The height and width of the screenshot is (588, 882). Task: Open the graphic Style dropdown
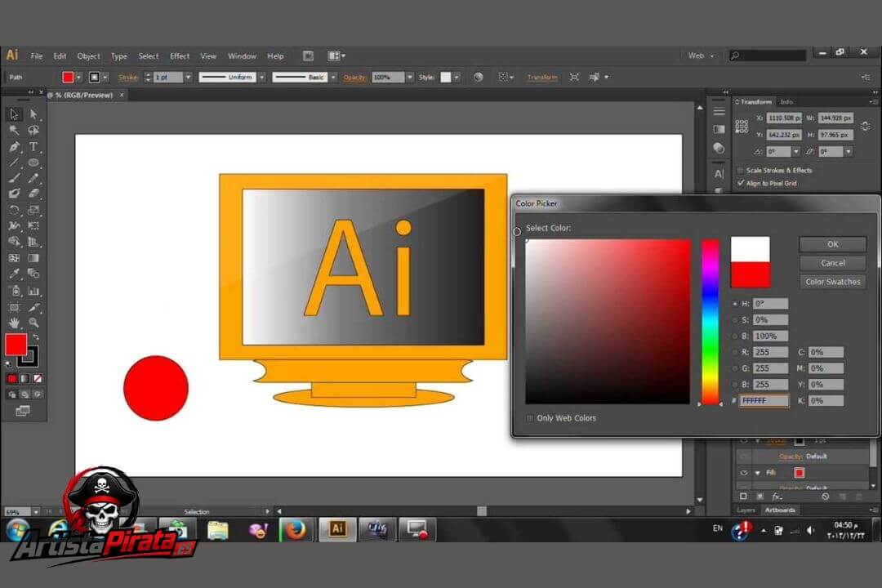[457, 78]
